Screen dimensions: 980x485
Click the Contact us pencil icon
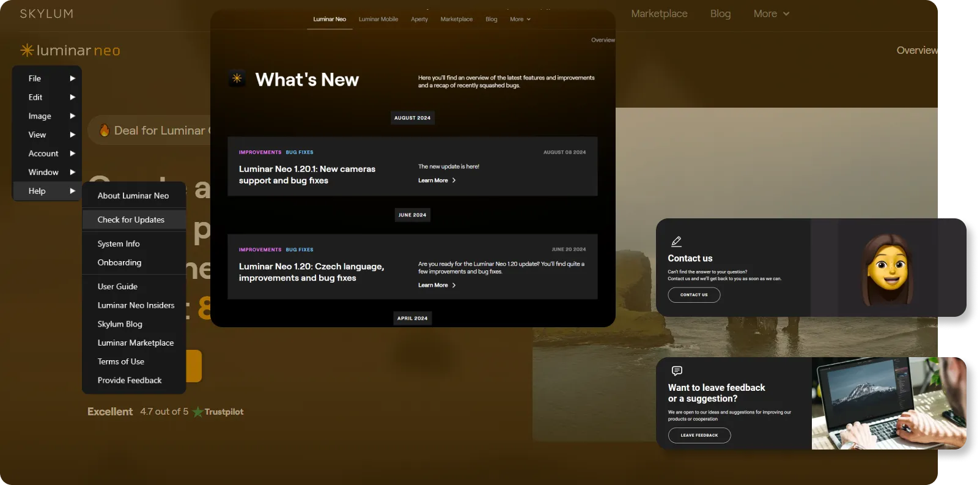(676, 242)
